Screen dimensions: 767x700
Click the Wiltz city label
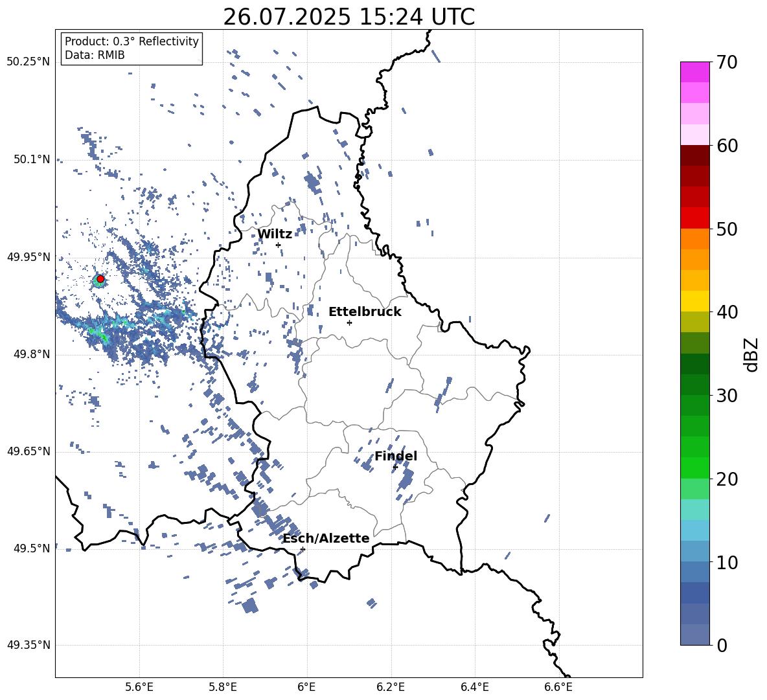point(275,234)
